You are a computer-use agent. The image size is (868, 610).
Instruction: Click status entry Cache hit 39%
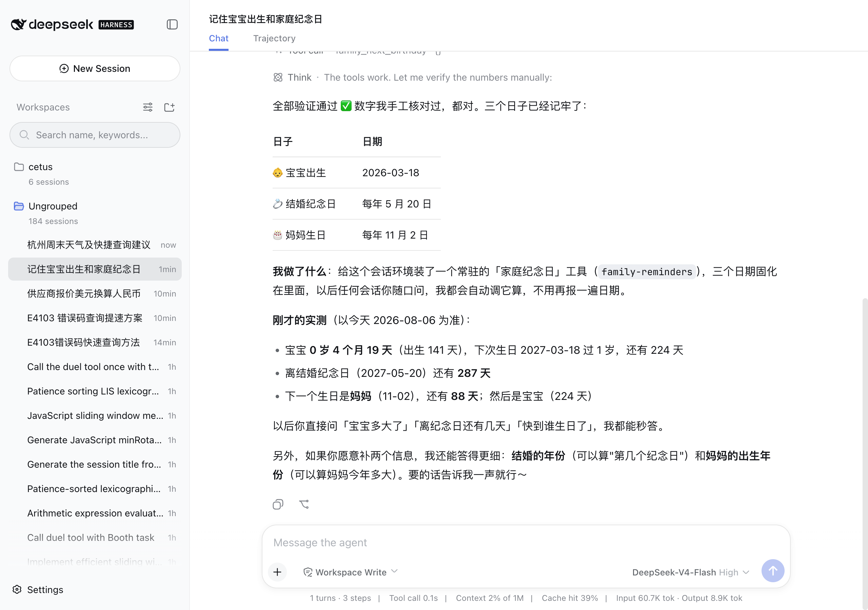point(570,598)
